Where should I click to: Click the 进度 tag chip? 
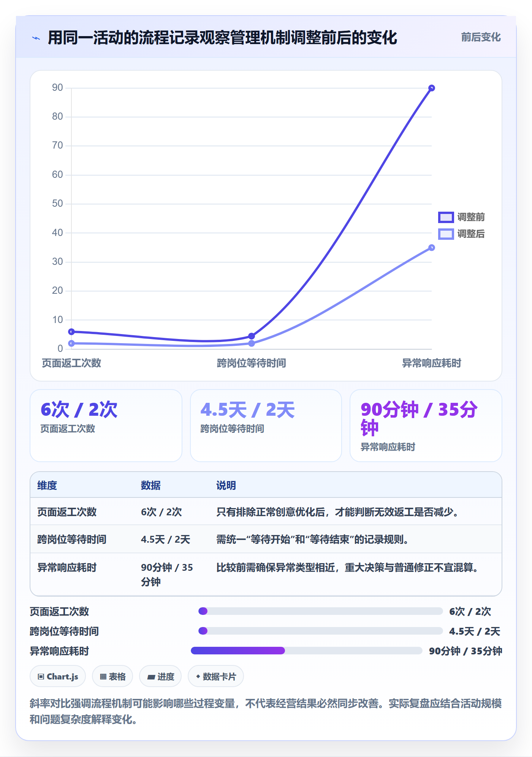point(160,676)
